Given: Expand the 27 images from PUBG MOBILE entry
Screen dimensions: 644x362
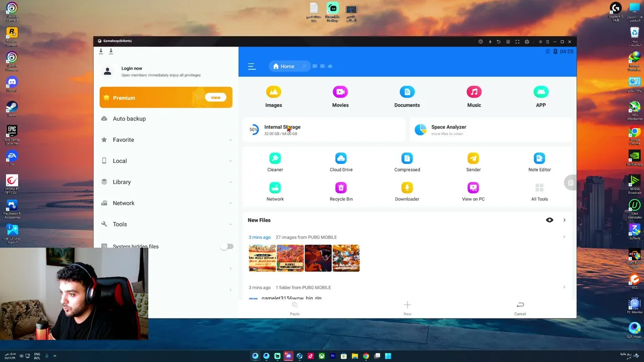Looking at the screenshot, I should [x=564, y=237].
